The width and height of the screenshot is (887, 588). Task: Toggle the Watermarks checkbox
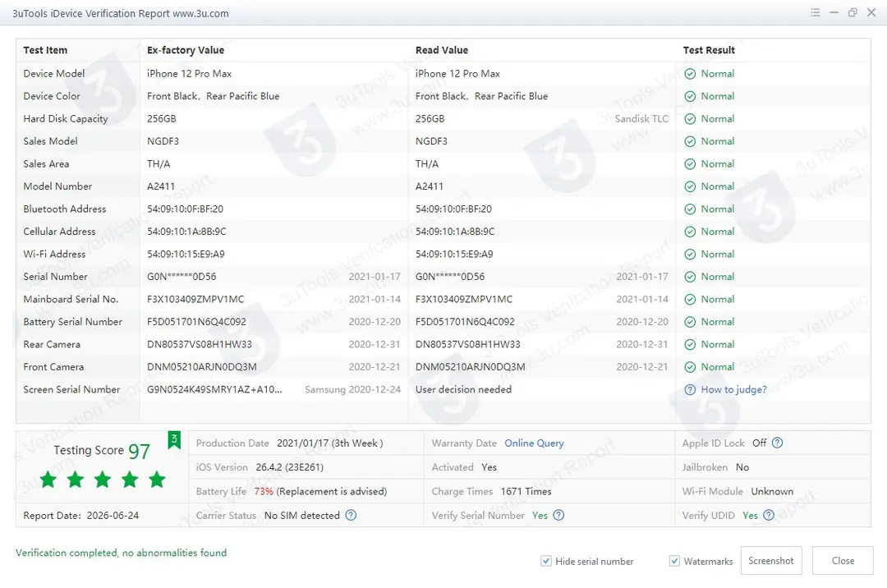[674, 561]
